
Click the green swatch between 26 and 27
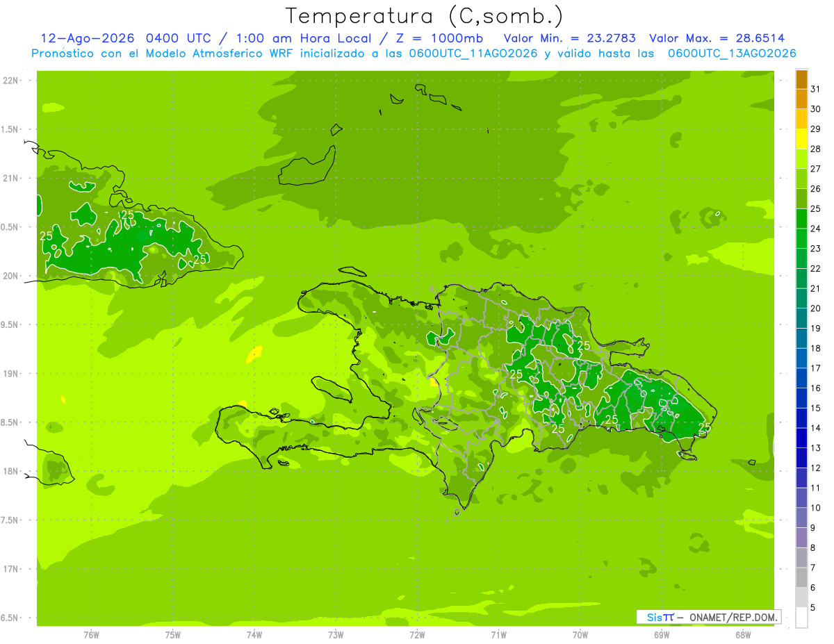(x=801, y=179)
